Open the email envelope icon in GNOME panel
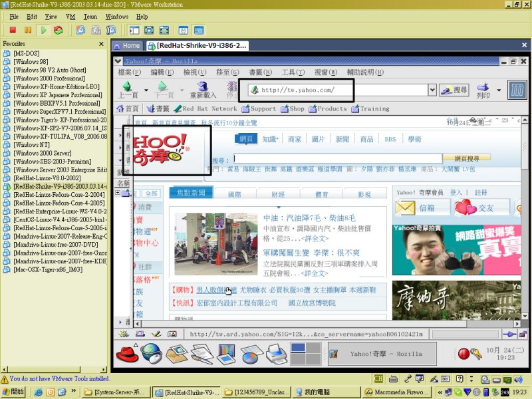 click(x=177, y=354)
